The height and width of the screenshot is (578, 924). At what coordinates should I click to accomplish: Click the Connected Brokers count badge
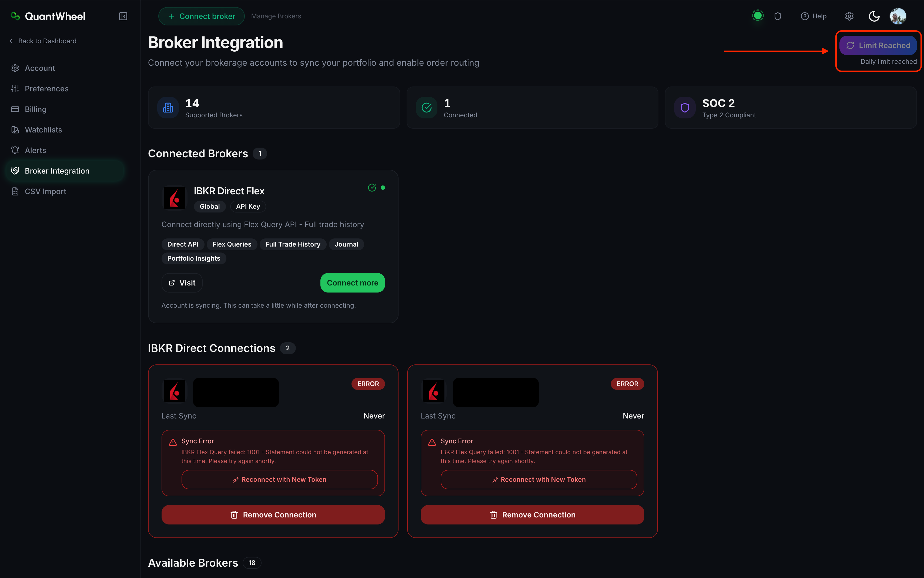point(260,154)
